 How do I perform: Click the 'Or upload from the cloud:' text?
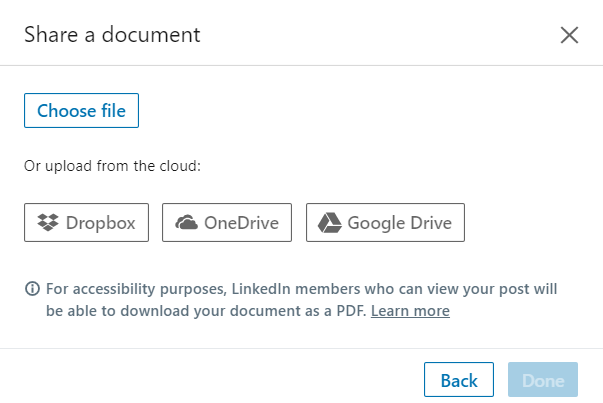(112, 166)
